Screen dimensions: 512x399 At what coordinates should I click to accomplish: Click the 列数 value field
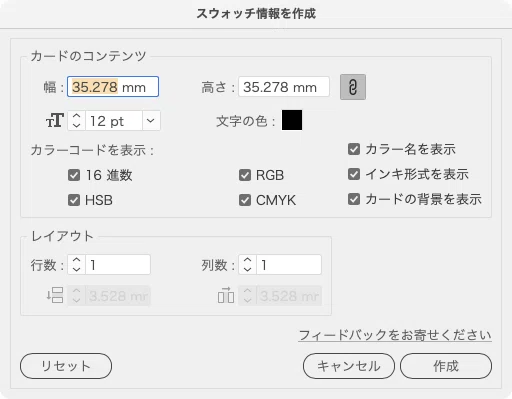coord(289,265)
